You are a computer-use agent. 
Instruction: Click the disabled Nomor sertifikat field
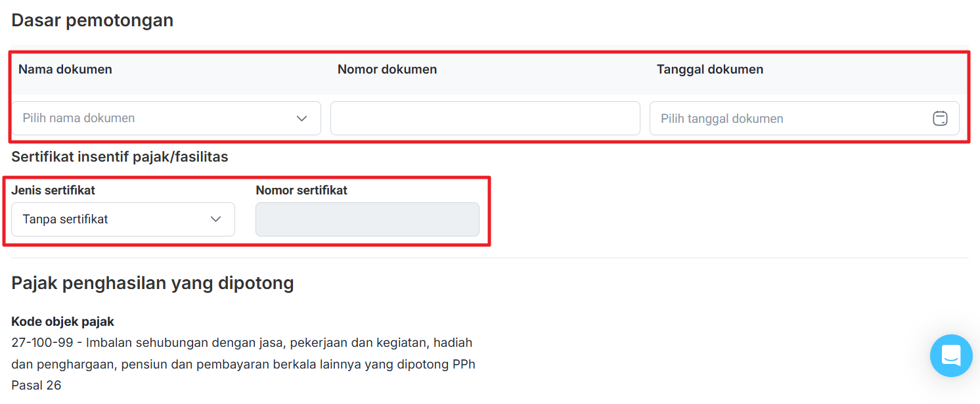[367, 219]
